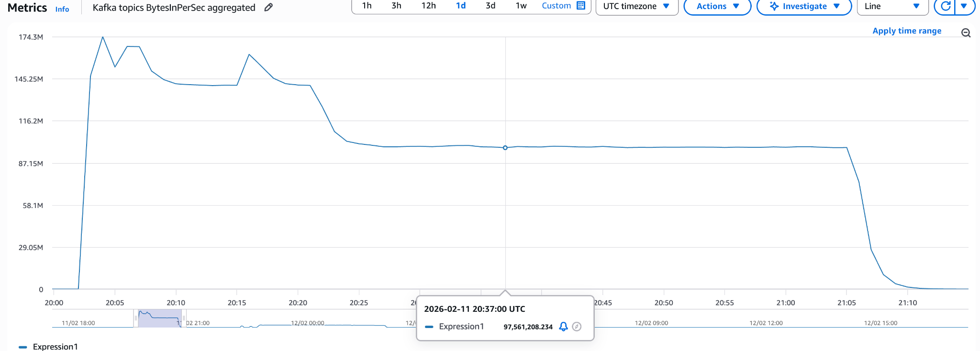
Task: Click the zoom out magnifier icon
Action: [966, 33]
